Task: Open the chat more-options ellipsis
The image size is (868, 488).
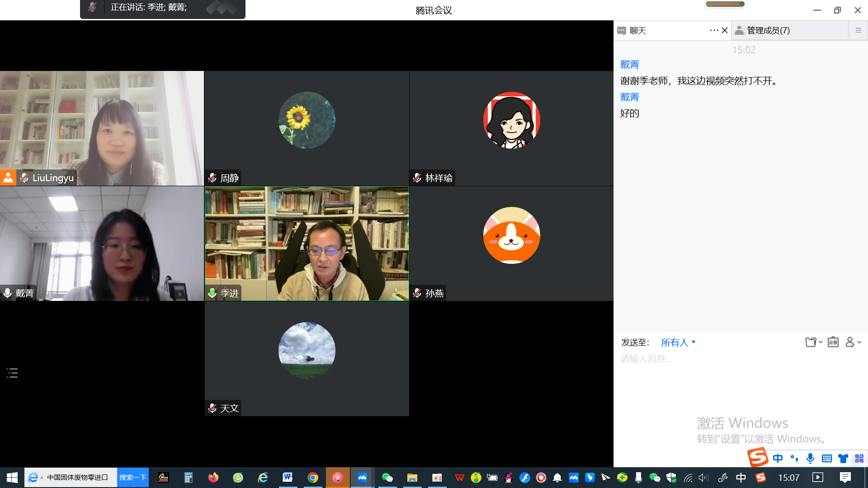Action: (x=714, y=30)
